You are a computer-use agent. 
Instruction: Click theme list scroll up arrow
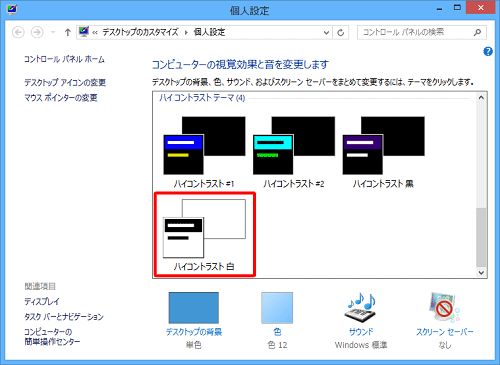(x=481, y=98)
